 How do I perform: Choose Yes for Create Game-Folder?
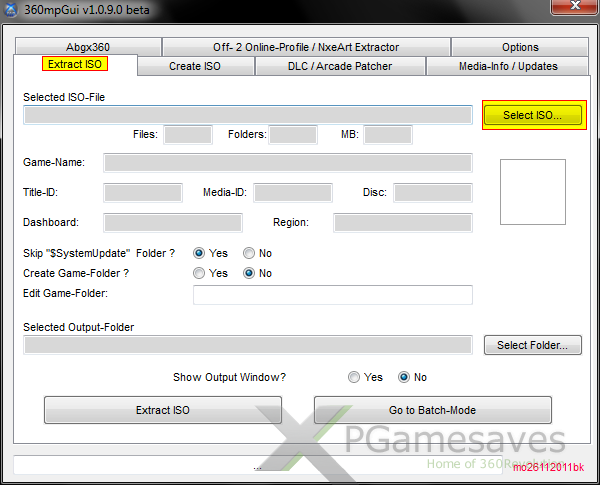[x=200, y=273]
